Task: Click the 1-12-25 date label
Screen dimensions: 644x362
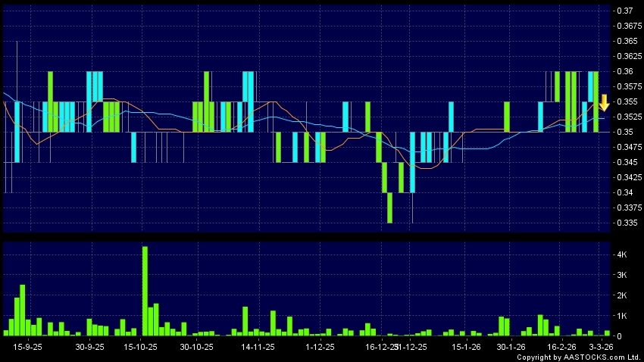Action: point(319,346)
